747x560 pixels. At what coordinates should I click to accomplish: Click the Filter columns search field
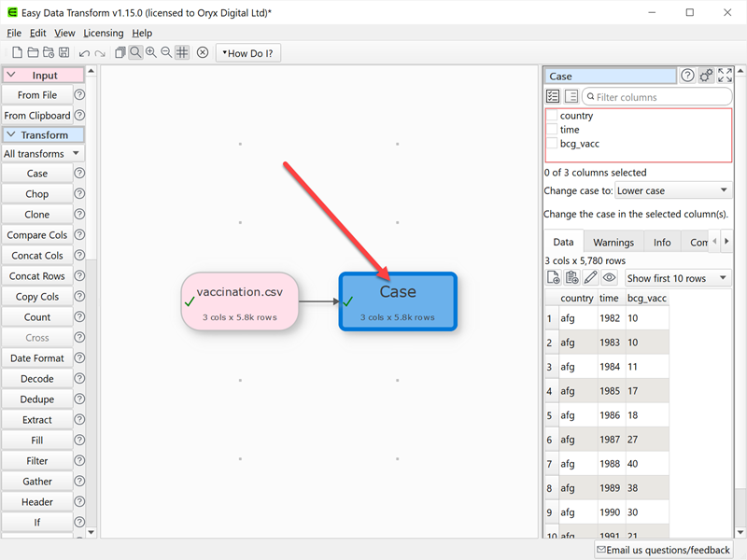(x=658, y=97)
